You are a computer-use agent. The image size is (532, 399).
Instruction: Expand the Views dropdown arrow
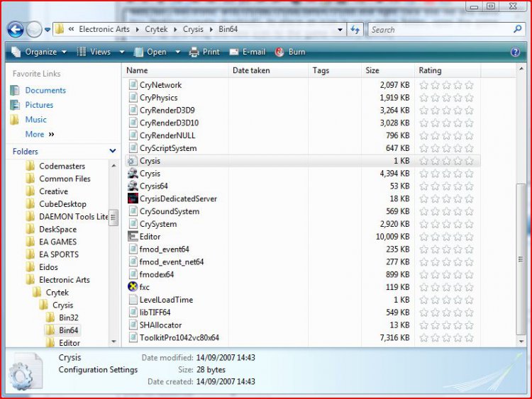122,52
